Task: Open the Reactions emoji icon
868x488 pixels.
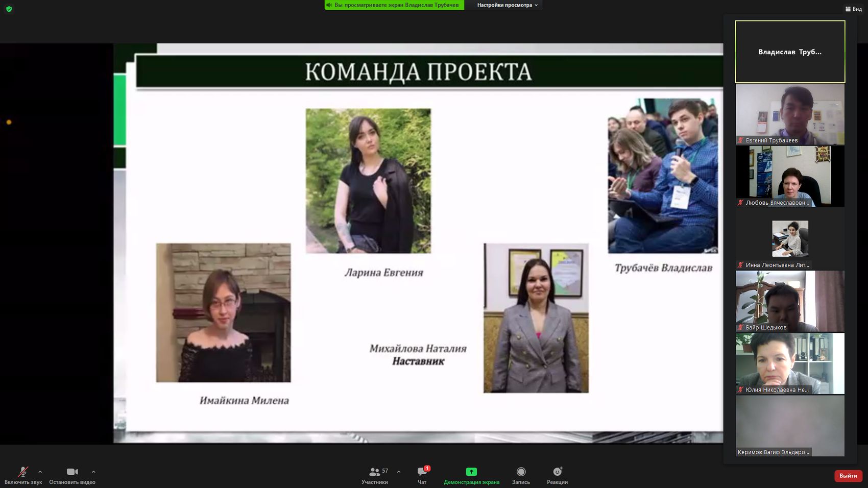Action: point(557,472)
